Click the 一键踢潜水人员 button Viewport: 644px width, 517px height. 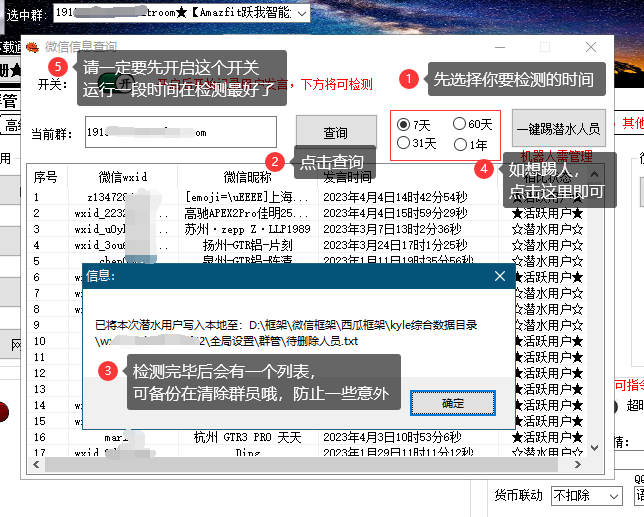click(x=559, y=128)
